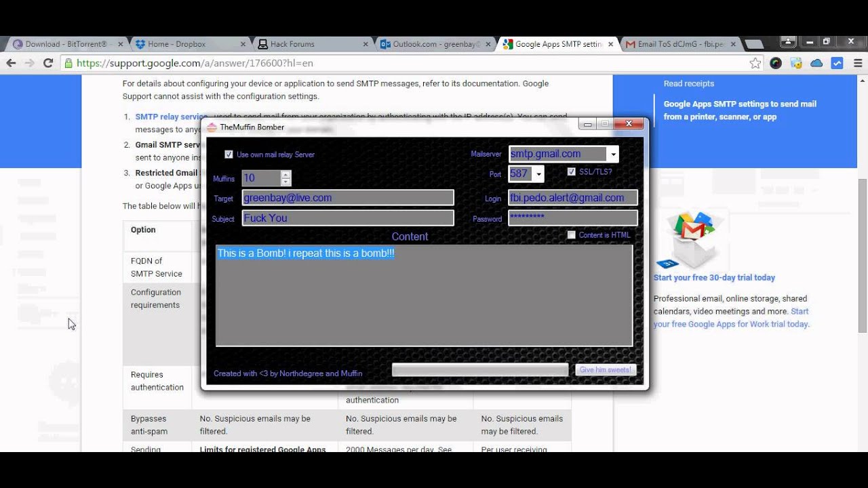Toggle the Use own mail relay Server checkbox
The image size is (868, 488).
click(x=229, y=155)
